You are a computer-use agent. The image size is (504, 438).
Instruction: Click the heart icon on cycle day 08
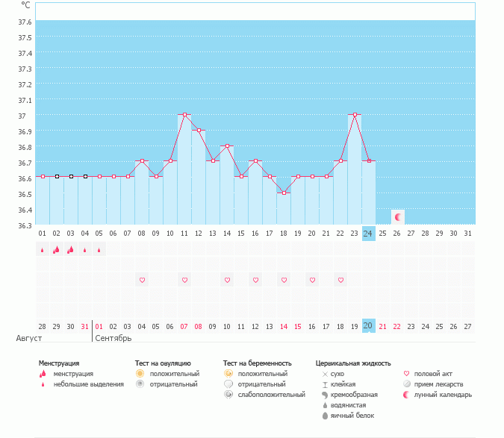click(142, 280)
